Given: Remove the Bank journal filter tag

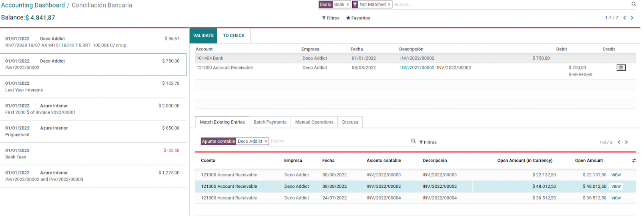Looking at the screenshot, I should coord(348,5).
